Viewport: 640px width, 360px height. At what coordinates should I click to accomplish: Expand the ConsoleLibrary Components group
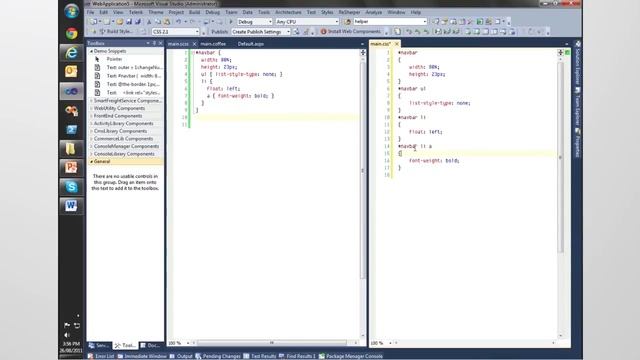pos(91,154)
